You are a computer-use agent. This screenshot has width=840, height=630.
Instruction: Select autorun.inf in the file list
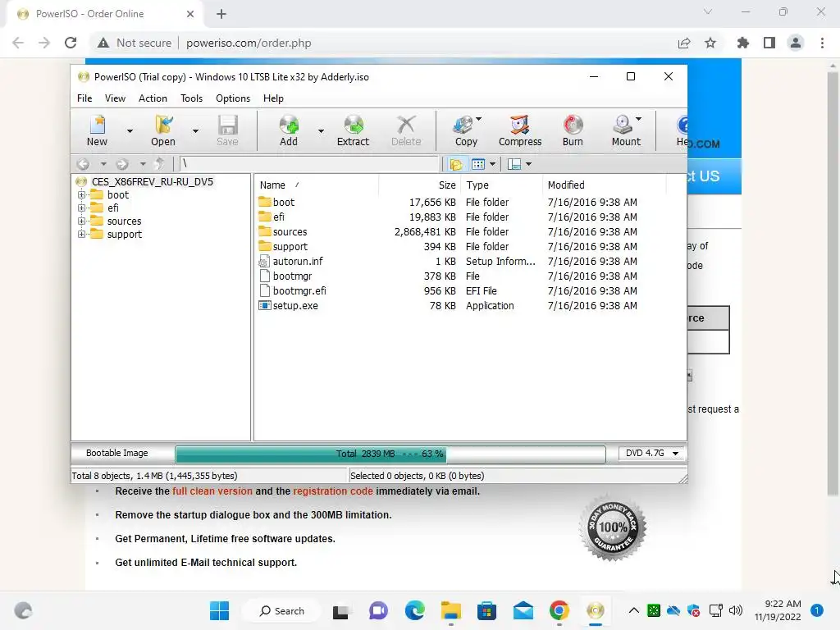[x=297, y=262]
